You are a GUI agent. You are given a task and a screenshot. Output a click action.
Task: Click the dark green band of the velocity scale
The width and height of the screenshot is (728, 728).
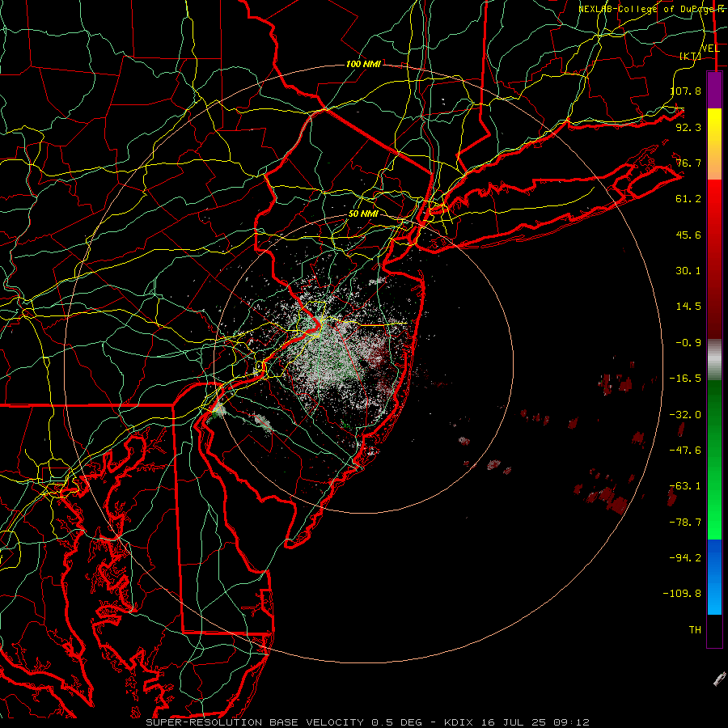pos(714,416)
